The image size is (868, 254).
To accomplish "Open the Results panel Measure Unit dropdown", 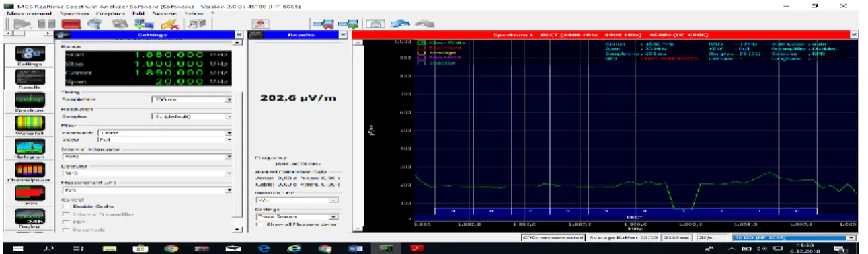I will pos(297,200).
